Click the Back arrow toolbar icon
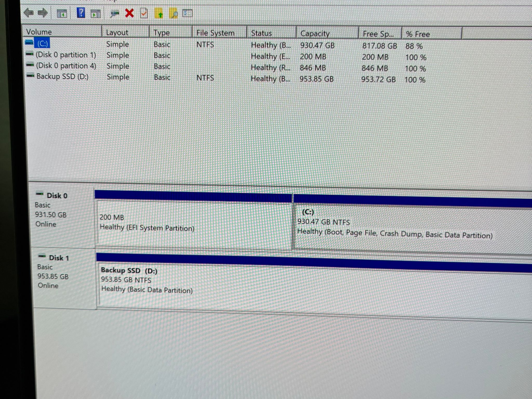Viewport: 532px width, 399px height. point(29,12)
